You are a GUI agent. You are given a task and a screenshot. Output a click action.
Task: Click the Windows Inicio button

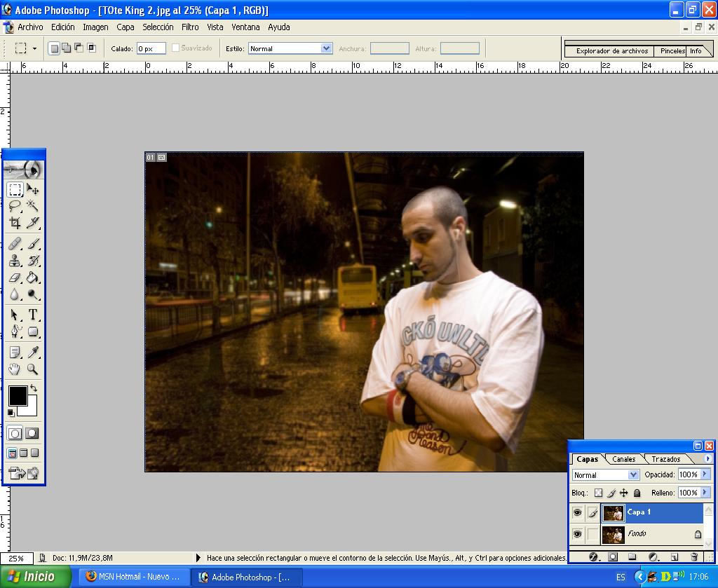[35, 577]
